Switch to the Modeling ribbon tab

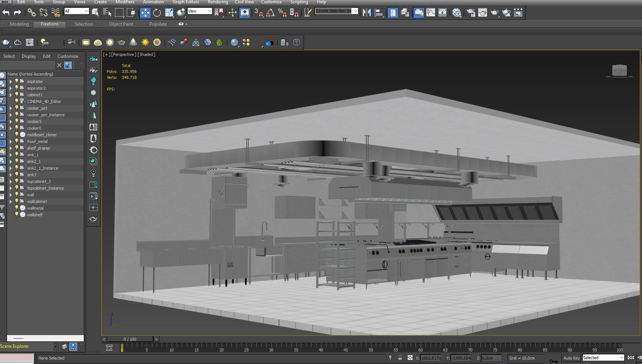(x=19, y=24)
